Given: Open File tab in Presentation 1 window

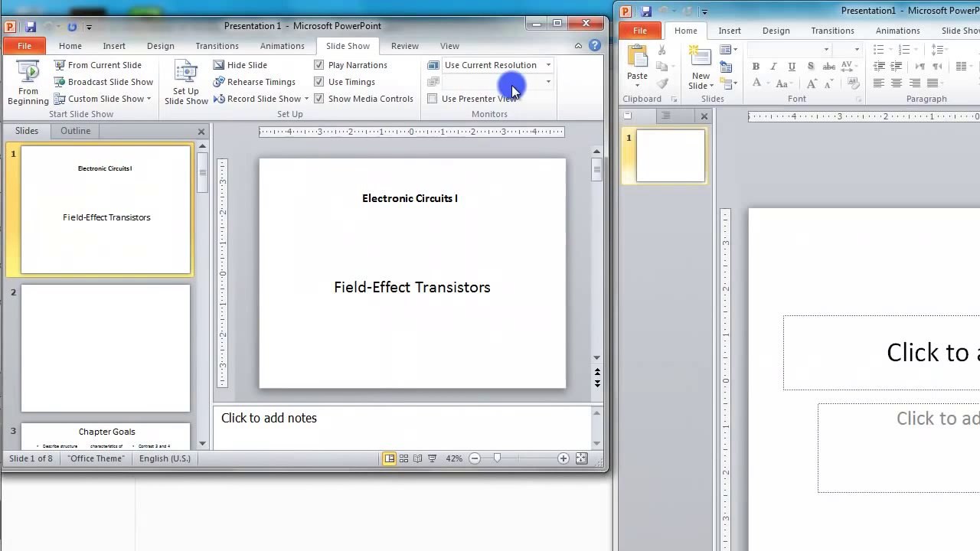Looking at the screenshot, I should [x=24, y=46].
